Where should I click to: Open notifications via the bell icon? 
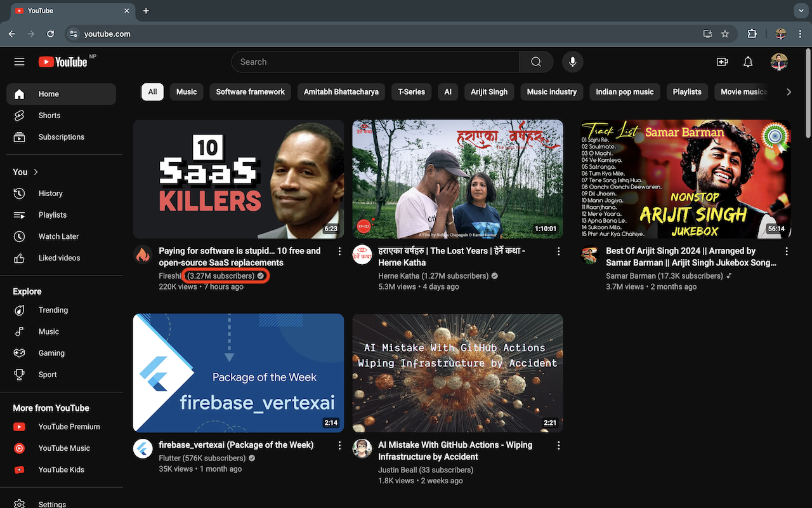point(747,62)
